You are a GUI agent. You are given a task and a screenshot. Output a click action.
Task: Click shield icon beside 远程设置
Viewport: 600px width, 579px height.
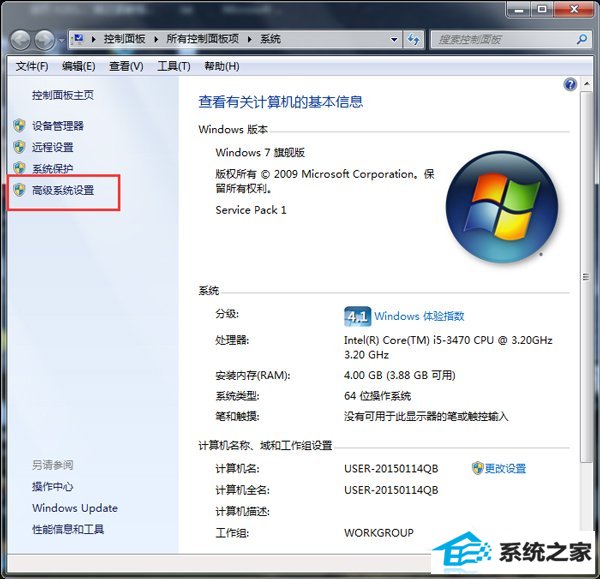click(19, 147)
